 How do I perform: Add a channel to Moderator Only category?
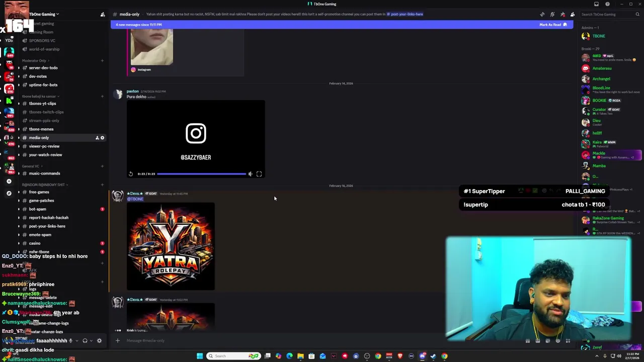point(102,61)
